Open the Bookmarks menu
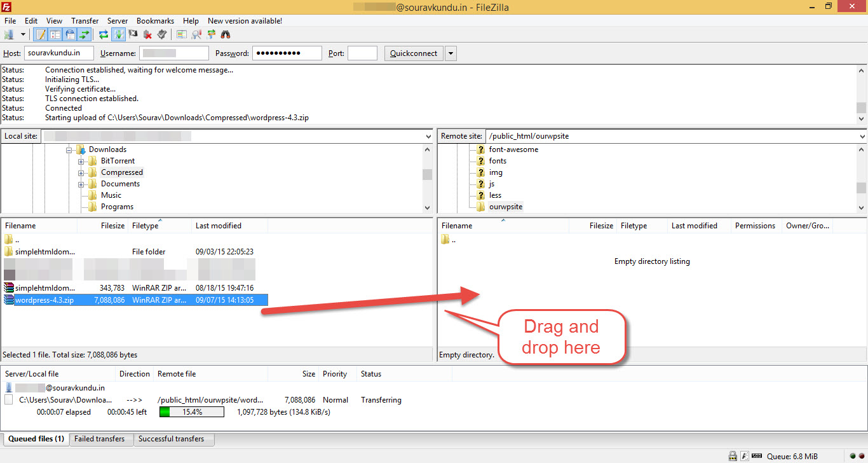The height and width of the screenshot is (463, 868). pos(154,21)
